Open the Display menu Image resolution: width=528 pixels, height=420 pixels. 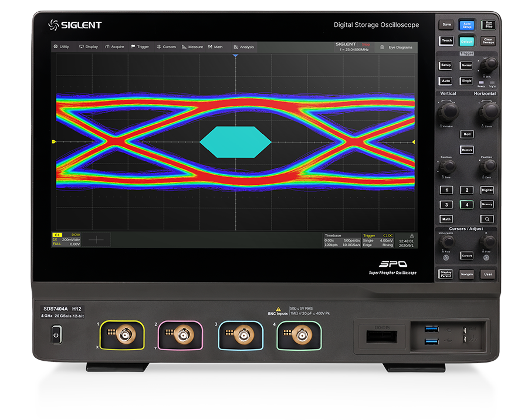[88, 47]
